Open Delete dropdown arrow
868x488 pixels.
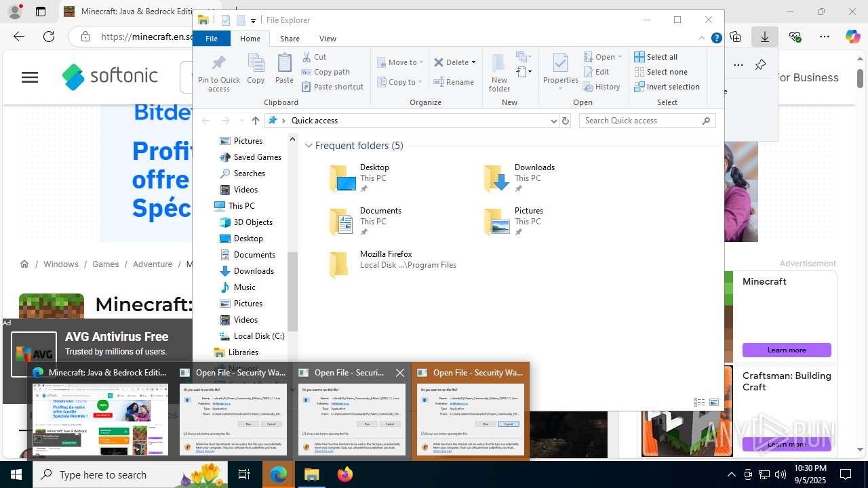pos(473,62)
